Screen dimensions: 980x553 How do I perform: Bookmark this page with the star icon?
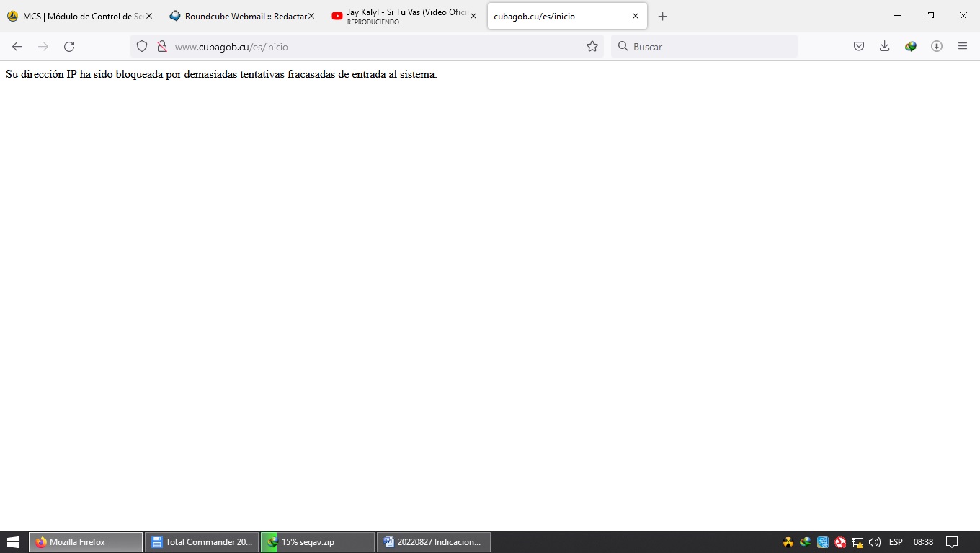592,47
